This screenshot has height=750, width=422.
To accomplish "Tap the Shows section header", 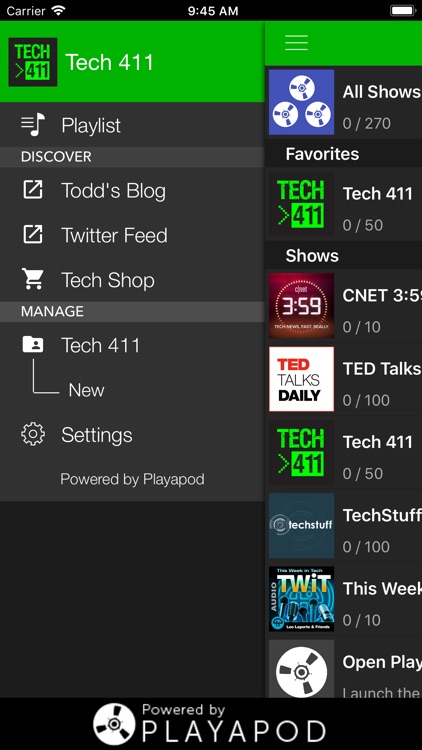I will point(312,255).
